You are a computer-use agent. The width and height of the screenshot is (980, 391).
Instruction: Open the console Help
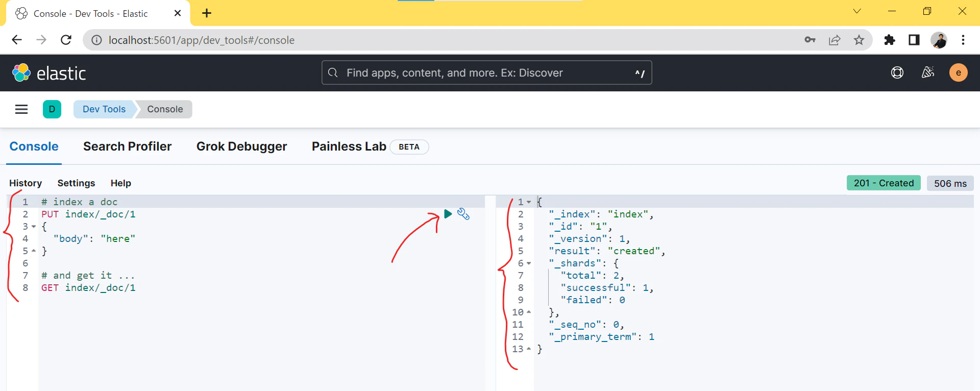click(121, 183)
